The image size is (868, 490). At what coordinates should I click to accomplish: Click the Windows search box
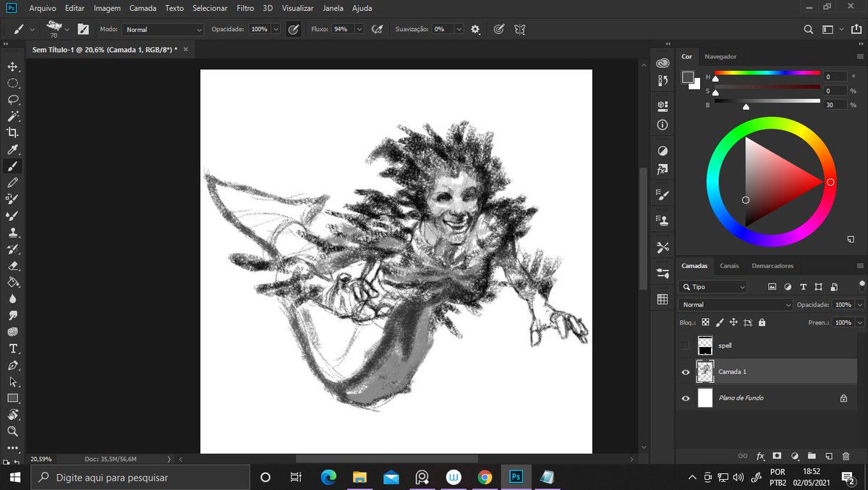click(x=137, y=478)
